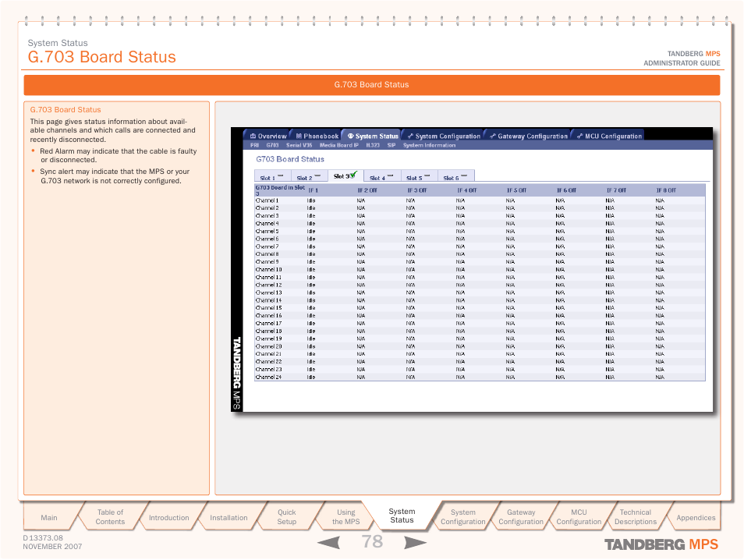Screen dimensions: 744x560
Task: Open the Serial V35 submenu item
Action: pyautogui.click(x=299, y=145)
